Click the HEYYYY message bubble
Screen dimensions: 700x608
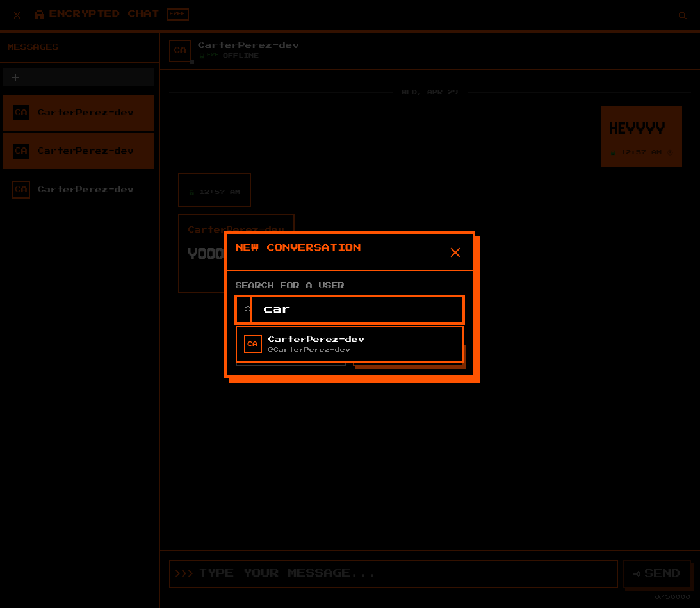(x=641, y=136)
